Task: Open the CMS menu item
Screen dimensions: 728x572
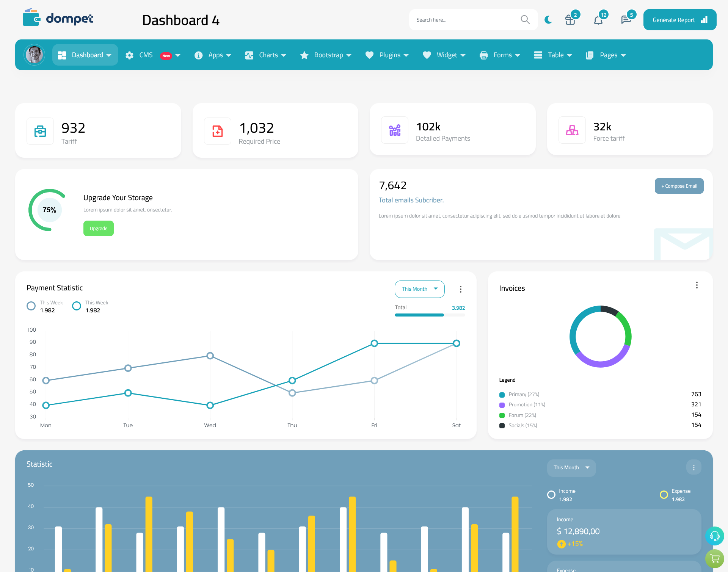Action: tap(152, 54)
